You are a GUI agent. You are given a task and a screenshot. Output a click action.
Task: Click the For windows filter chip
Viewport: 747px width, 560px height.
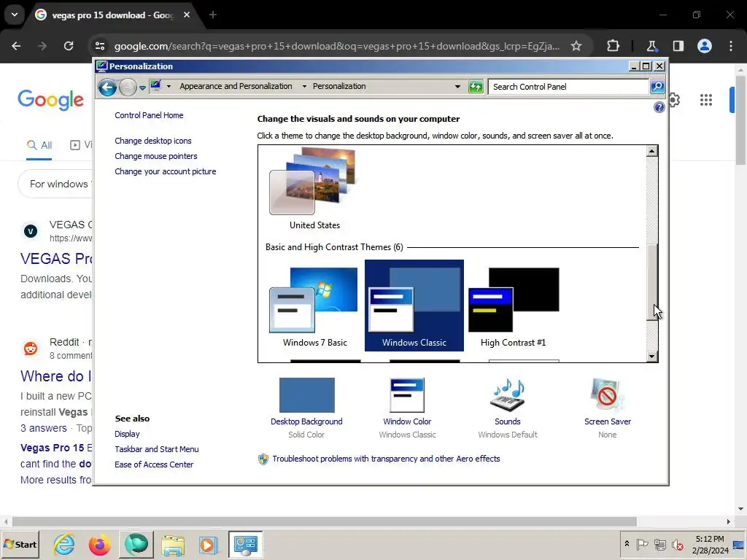[x=55, y=184]
